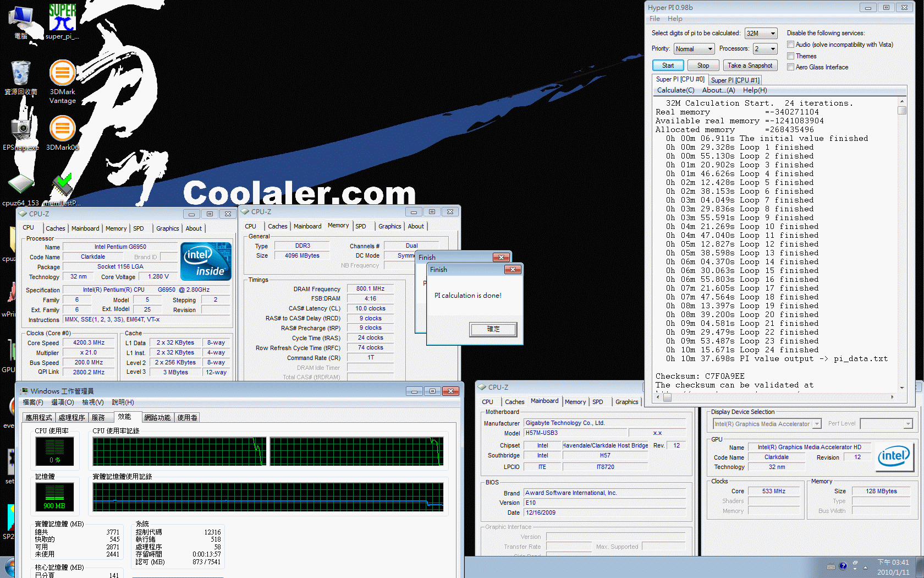Click the CPU usage meter showing 0 %
924x578 pixels.
(54, 451)
